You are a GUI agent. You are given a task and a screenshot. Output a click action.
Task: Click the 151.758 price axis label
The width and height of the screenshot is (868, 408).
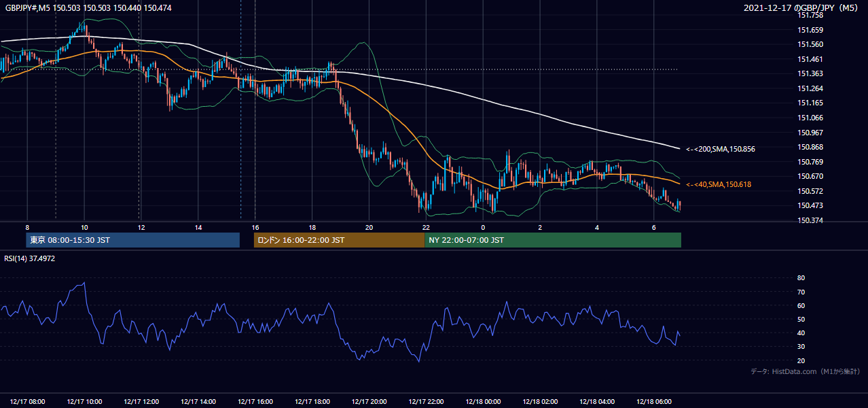click(x=810, y=15)
